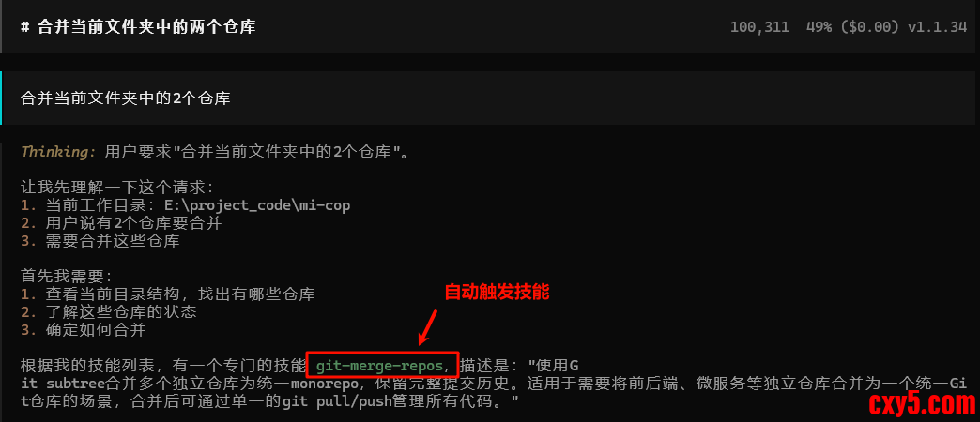Click the italic Thinking: label
This screenshot has width=980, height=422.
click(59, 152)
